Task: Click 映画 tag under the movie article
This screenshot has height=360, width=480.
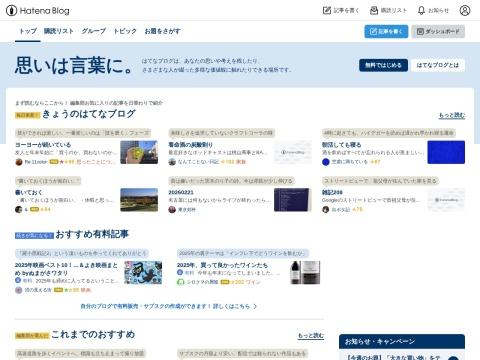Action: 86,290
